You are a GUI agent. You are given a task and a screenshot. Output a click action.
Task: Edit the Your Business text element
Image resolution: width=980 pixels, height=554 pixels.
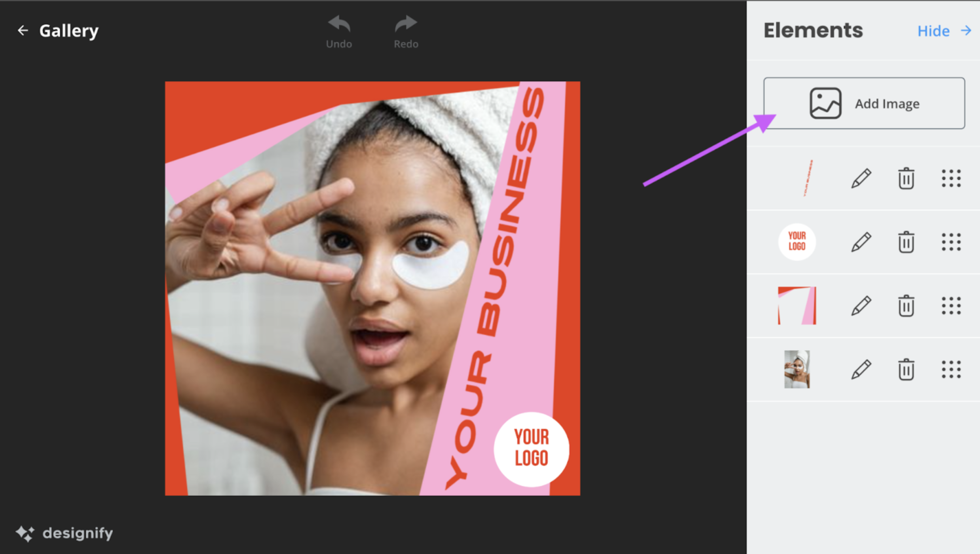coord(861,178)
